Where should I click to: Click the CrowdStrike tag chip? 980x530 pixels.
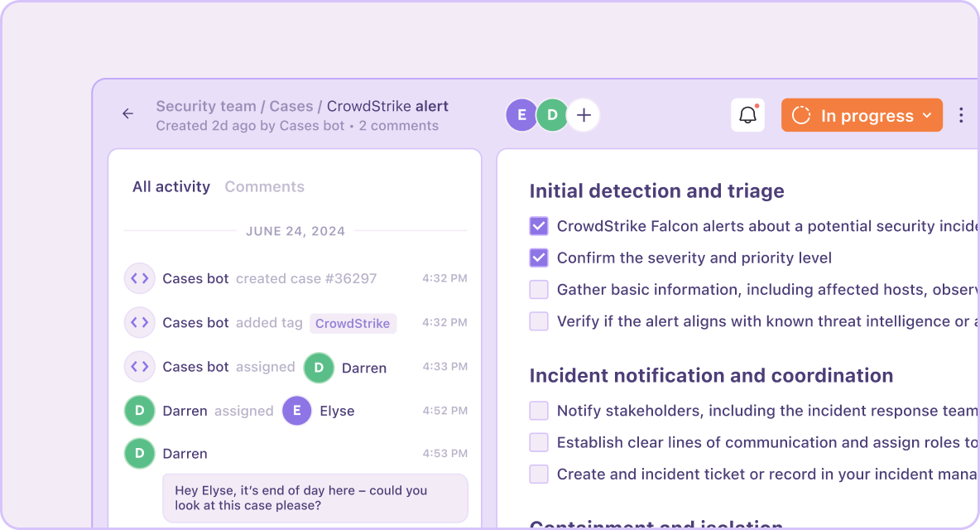click(x=353, y=323)
